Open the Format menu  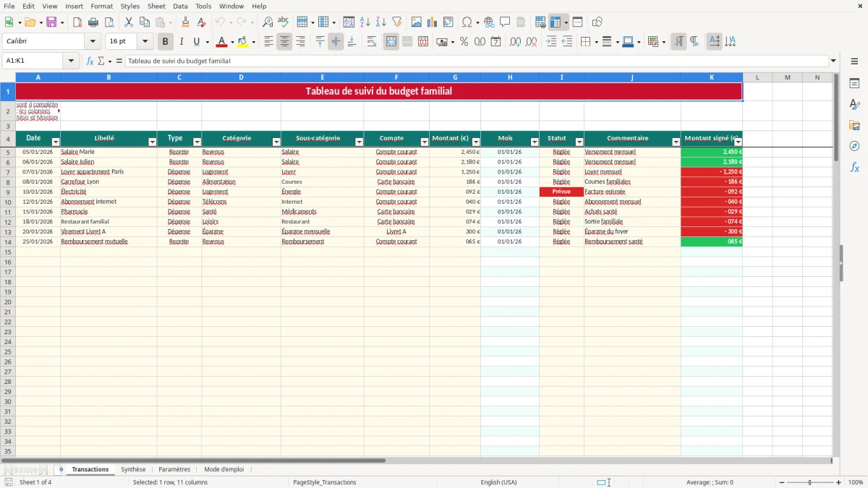[x=101, y=6]
